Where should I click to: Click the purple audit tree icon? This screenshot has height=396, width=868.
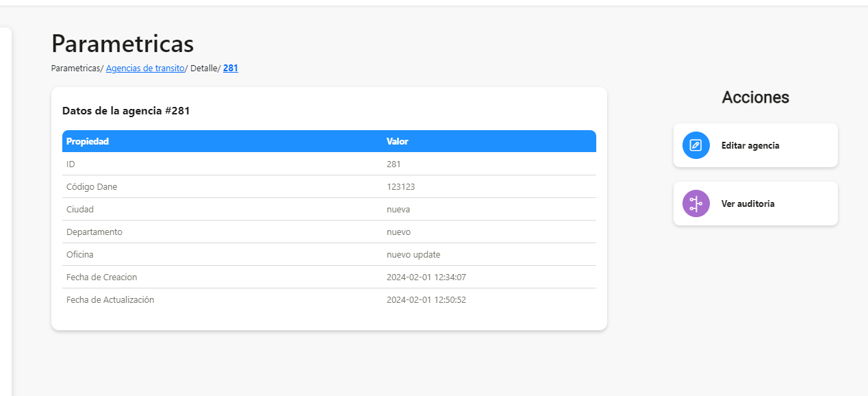click(x=696, y=203)
